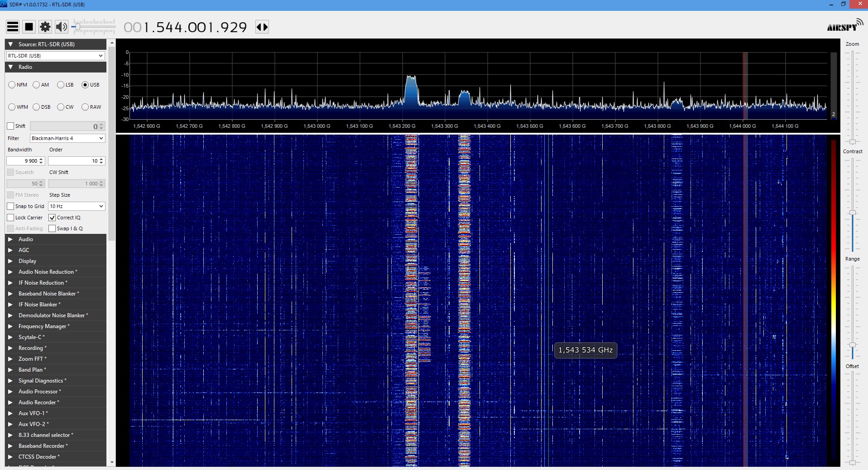The width and height of the screenshot is (868, 470).
Task: Select WFM demodulation mode
Action: 18,107
